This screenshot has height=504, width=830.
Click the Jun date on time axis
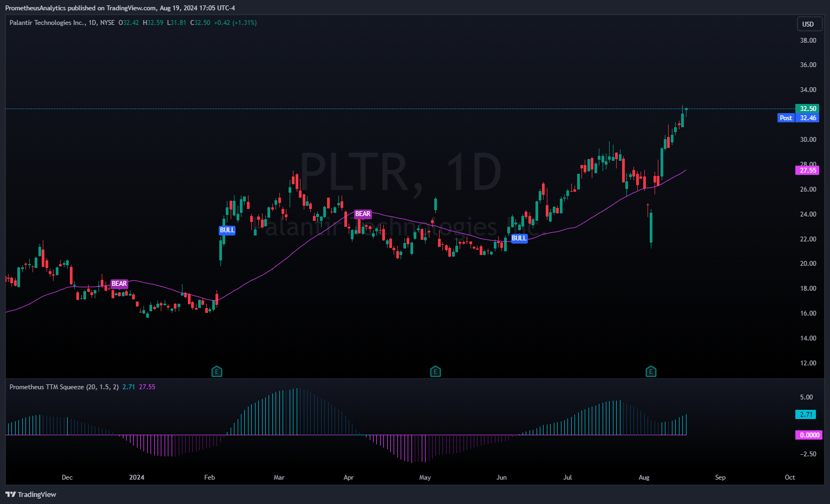point(502,477)
